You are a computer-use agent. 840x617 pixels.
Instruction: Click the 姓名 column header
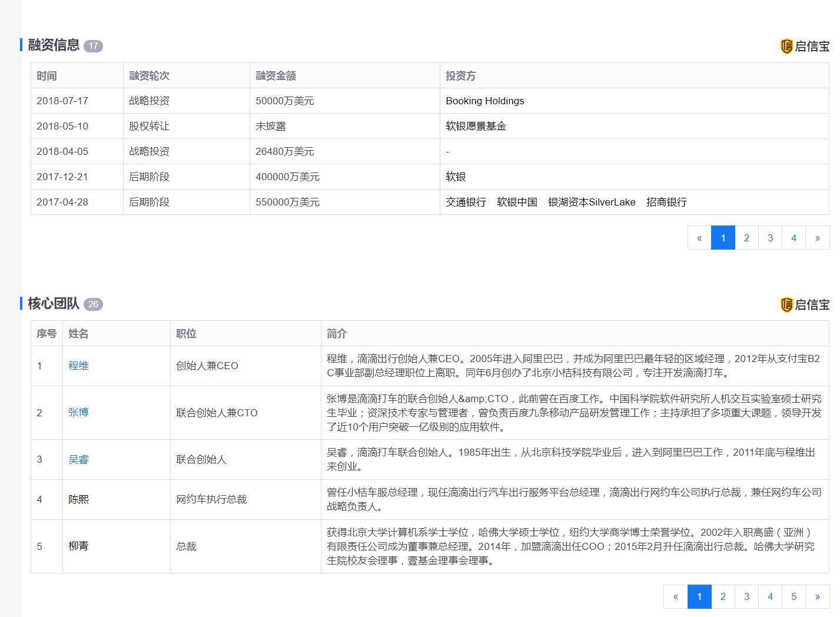pos(78,334)
